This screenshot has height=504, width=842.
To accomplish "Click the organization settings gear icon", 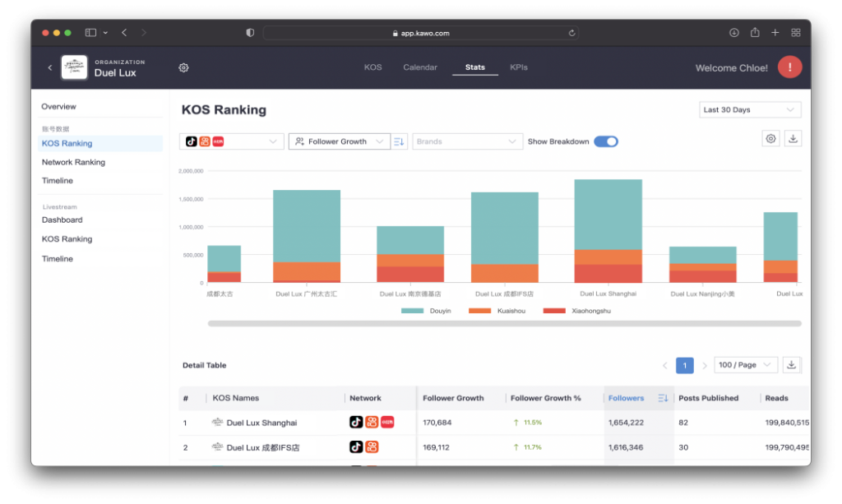I will pyautogui.click(x=183, y=68).
